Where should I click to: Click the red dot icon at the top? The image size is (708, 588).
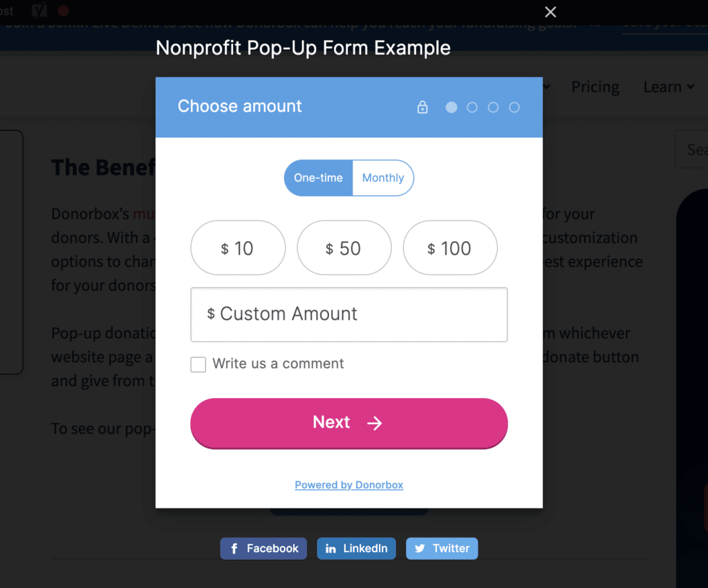pyautogui.click(x=62, y=11)
